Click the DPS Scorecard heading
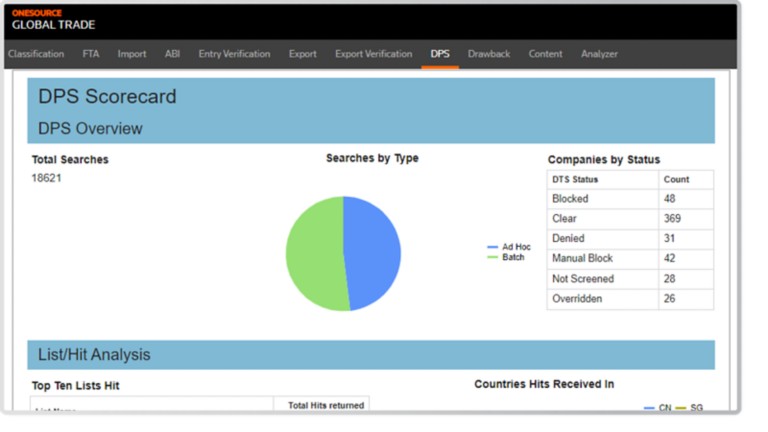This screenshot has height=432, width=768. pos(107,96)
